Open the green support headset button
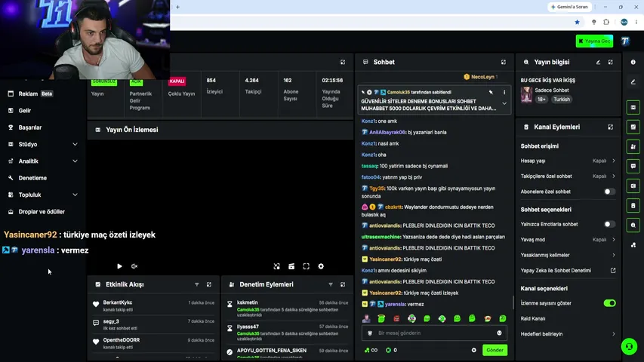 [629, 346]
